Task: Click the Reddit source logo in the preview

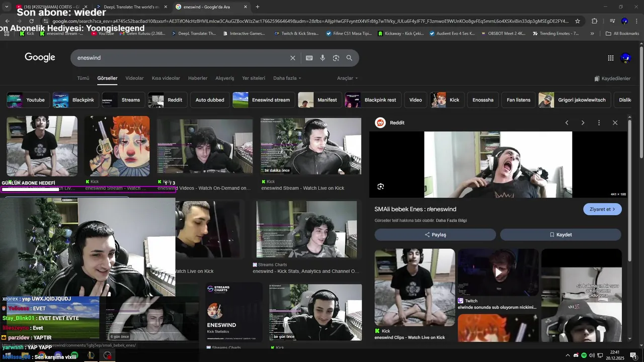Action: click(380, 123)
